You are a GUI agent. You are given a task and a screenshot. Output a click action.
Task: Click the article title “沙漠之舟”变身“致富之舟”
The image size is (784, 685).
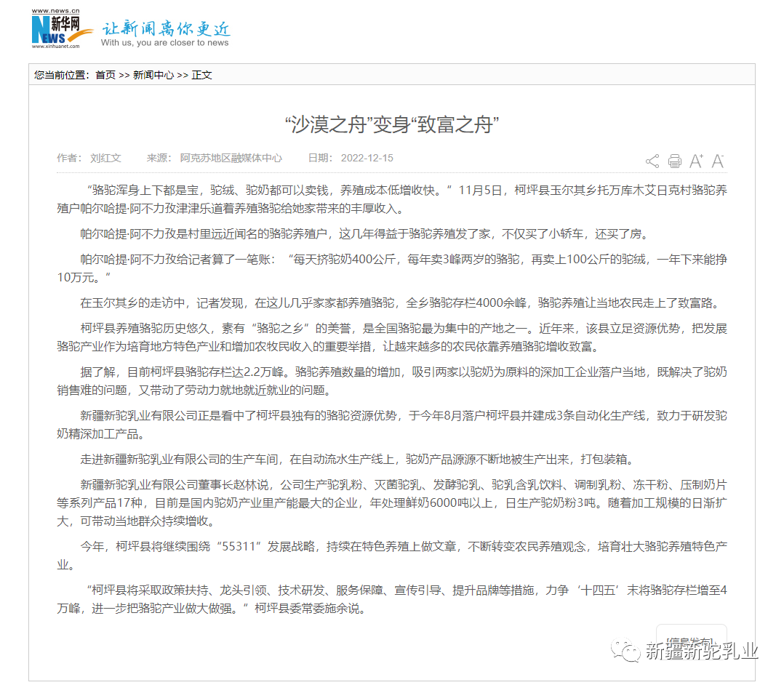pos(392,124)
